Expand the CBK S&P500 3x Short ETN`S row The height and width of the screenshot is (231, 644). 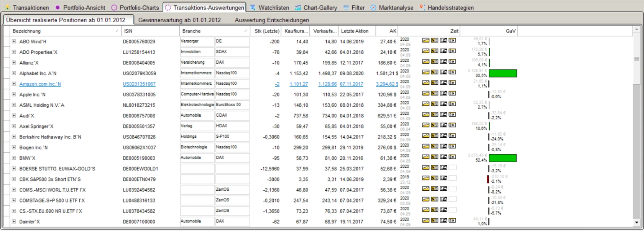pyautogui.click(x=14, y=179)
